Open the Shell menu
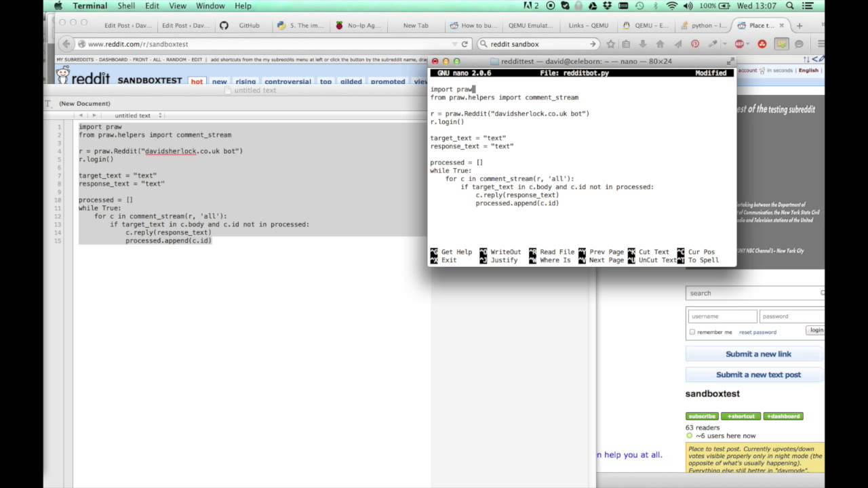 [x=126, y=5]
